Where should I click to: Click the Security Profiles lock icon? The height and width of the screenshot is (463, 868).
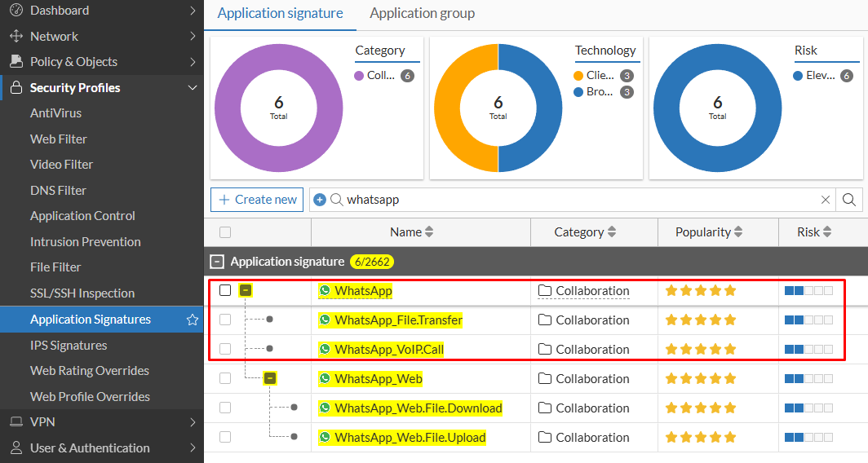(16, 87)
